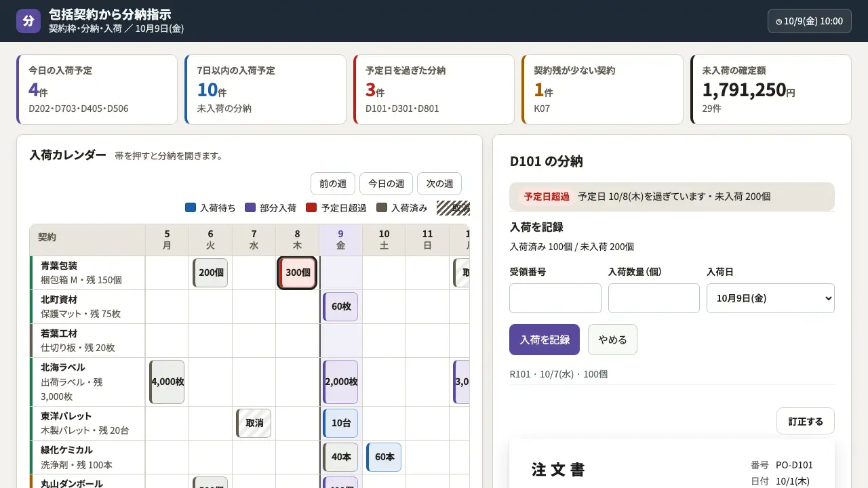
Task: Click the purple 分 app logo
Action: coord(28,21)
